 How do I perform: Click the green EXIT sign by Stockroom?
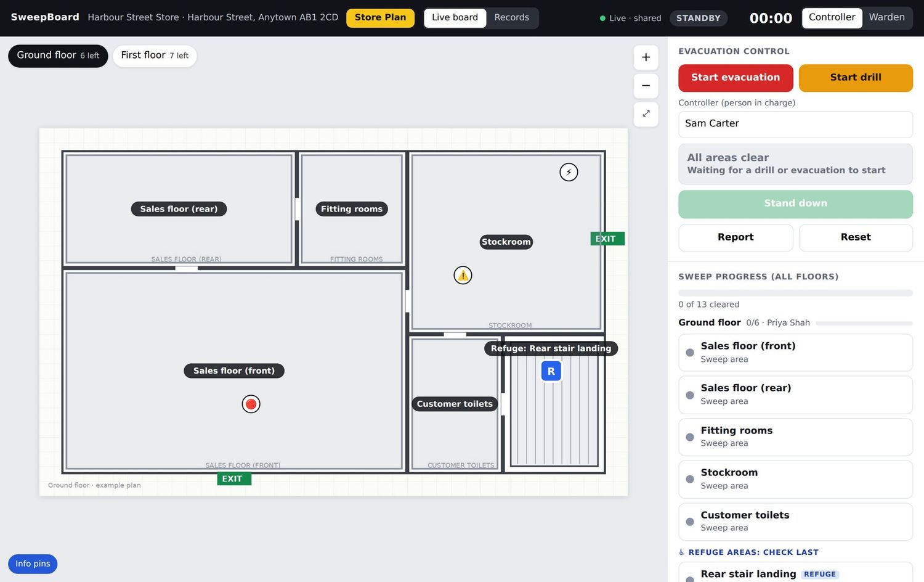point(607,239)
